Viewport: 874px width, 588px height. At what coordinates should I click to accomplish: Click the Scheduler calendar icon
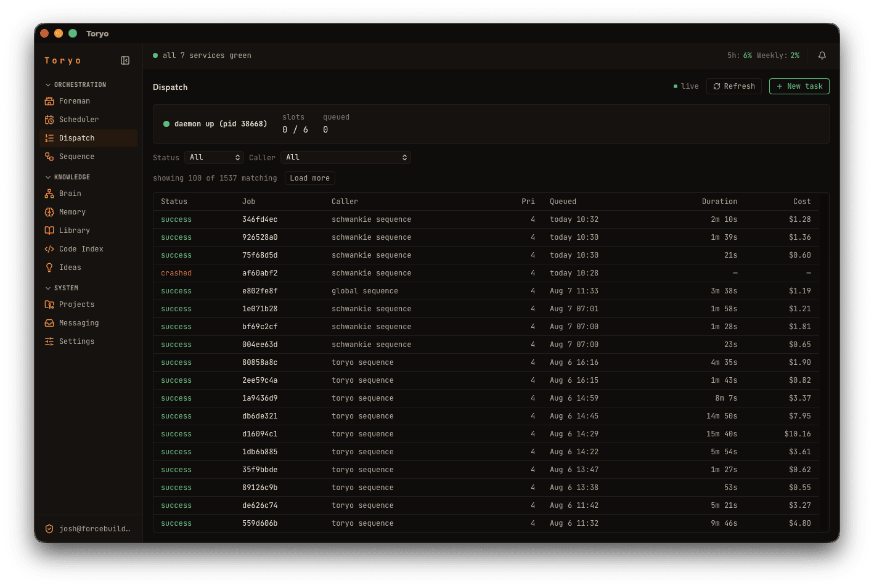click(x=49, y=120)
